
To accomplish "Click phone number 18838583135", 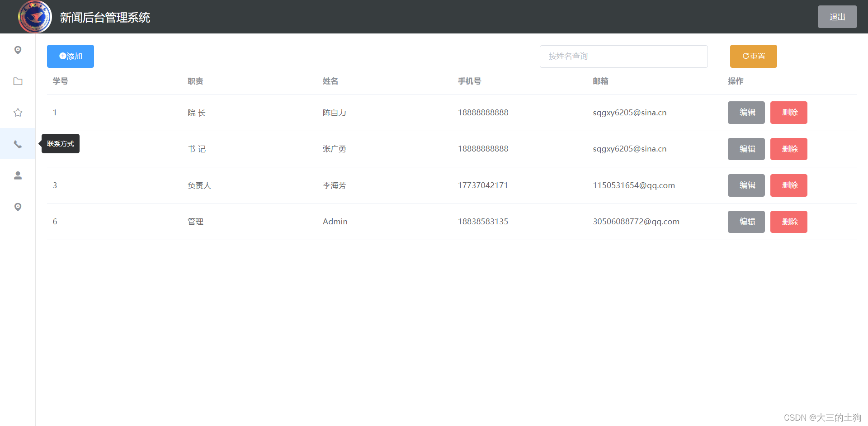I will click(483, 222).
